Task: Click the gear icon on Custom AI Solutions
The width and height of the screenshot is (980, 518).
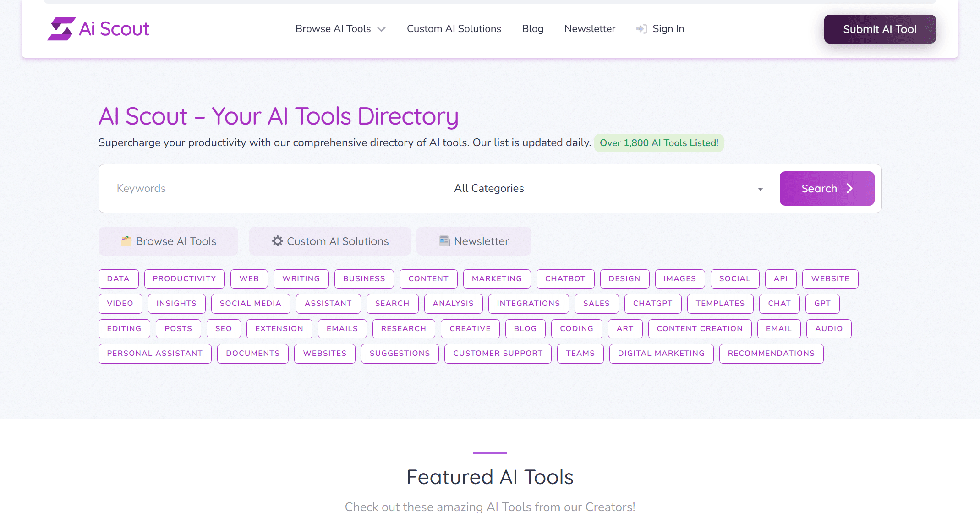Action: point(277,241)
